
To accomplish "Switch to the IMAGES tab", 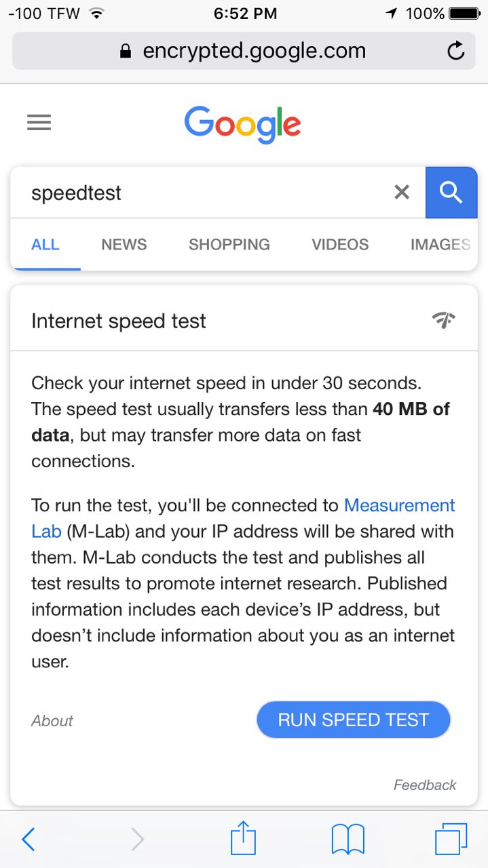I will [x=440, y=245].
